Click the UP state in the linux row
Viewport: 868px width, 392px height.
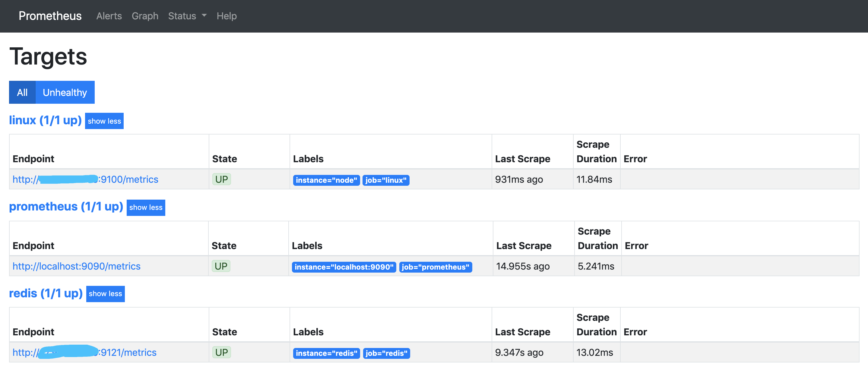[221, 179]
